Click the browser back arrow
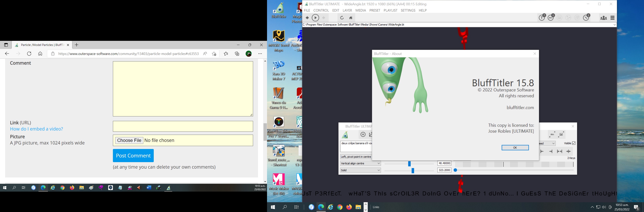Image resolution: width=644 pixels, height=212 pixels. tap(7, 54)
